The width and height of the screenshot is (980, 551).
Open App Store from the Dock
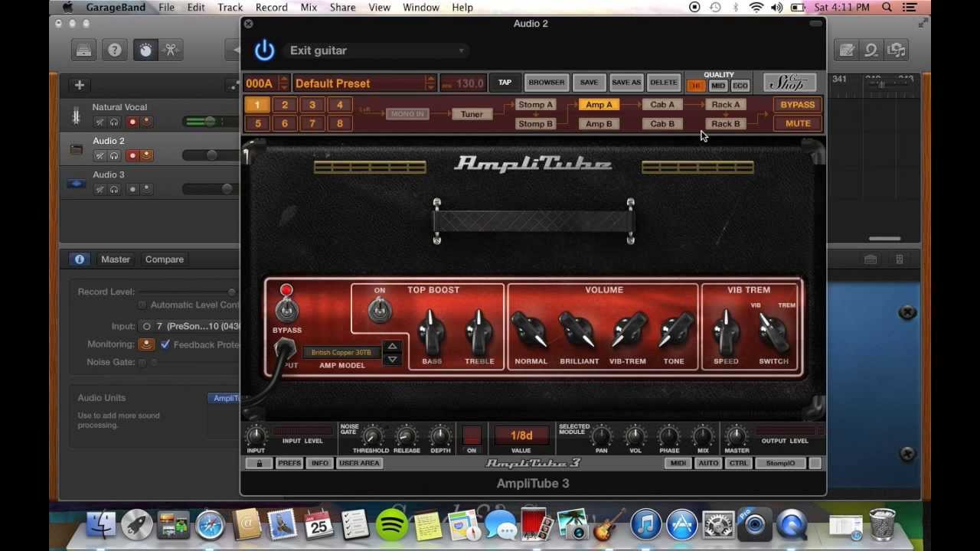click(682, 526)
